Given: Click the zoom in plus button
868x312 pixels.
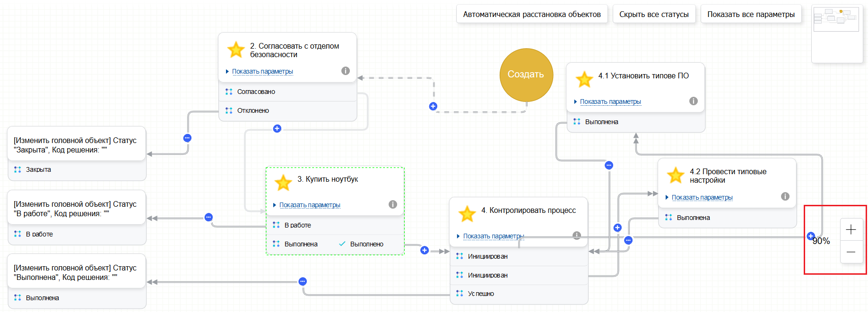Looking at the screenshot, I should (x=851, y=230).
